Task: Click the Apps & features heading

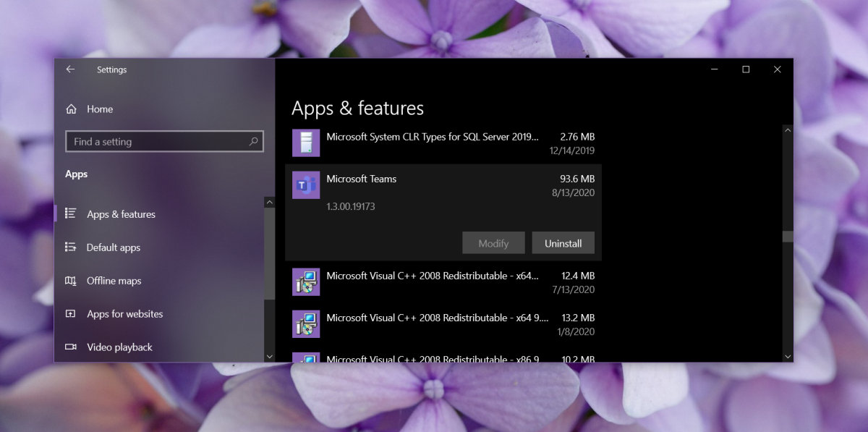Action: (x=357, y=109)
